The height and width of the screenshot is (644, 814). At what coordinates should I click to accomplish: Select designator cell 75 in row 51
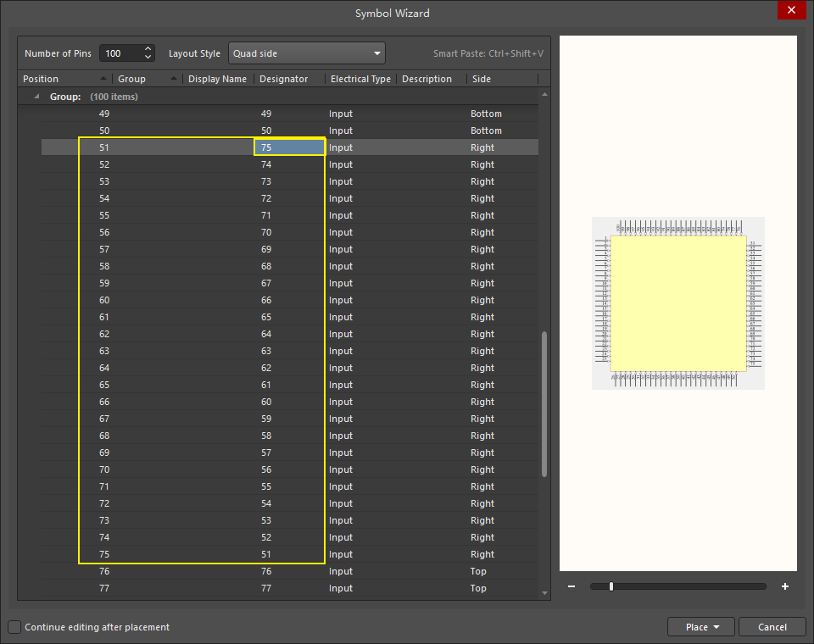pos(289,147)
